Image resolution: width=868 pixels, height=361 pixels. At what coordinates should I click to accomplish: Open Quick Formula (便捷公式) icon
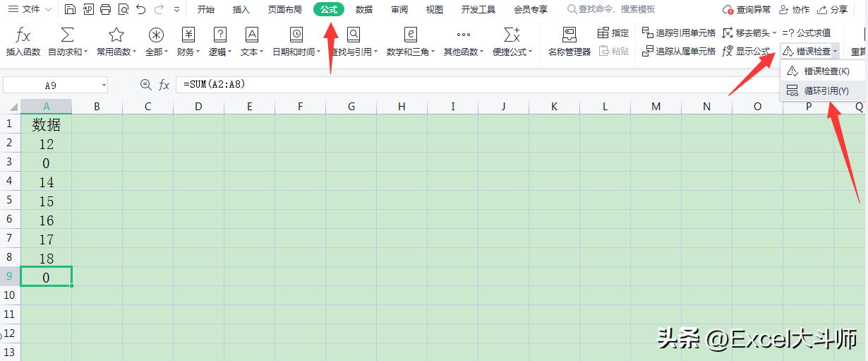click(x=512, y=35)
